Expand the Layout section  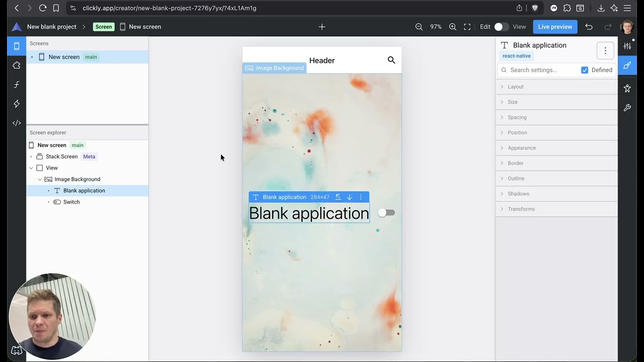556,86
